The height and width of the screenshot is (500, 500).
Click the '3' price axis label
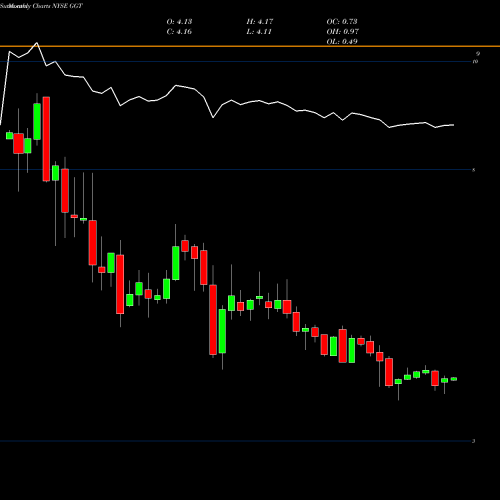pyautogui.click(x=474, y=441)
